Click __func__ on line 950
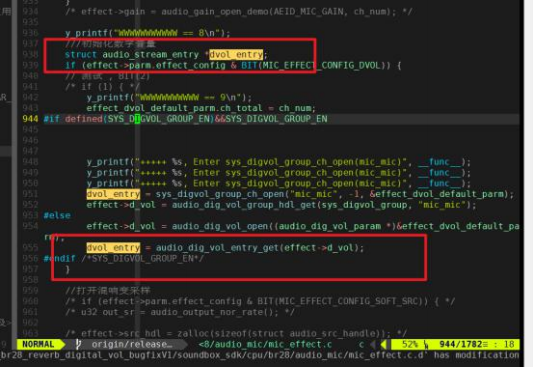This screenshot has width=534, height=367. coord(439,183)
